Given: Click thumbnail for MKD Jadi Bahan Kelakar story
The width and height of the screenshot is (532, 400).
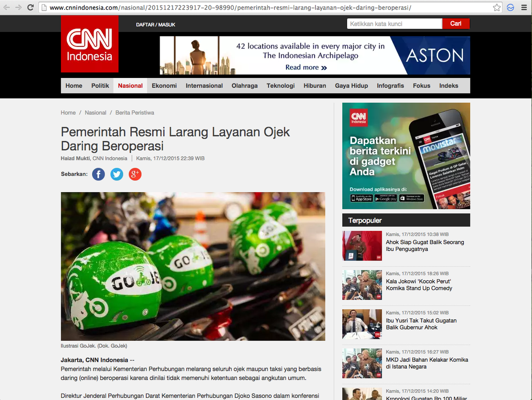Looking at the screenshot, I should point(362,363).
